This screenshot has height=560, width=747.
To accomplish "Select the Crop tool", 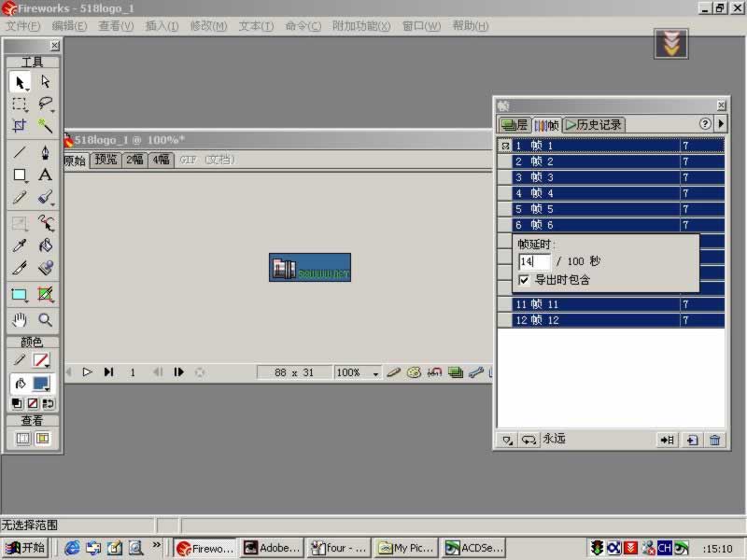I will click(20, 126).
